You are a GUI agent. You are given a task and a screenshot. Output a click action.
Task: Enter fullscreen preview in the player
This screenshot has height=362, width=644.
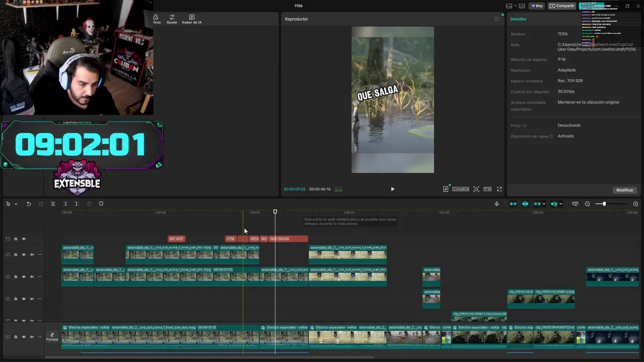point(499,189)
